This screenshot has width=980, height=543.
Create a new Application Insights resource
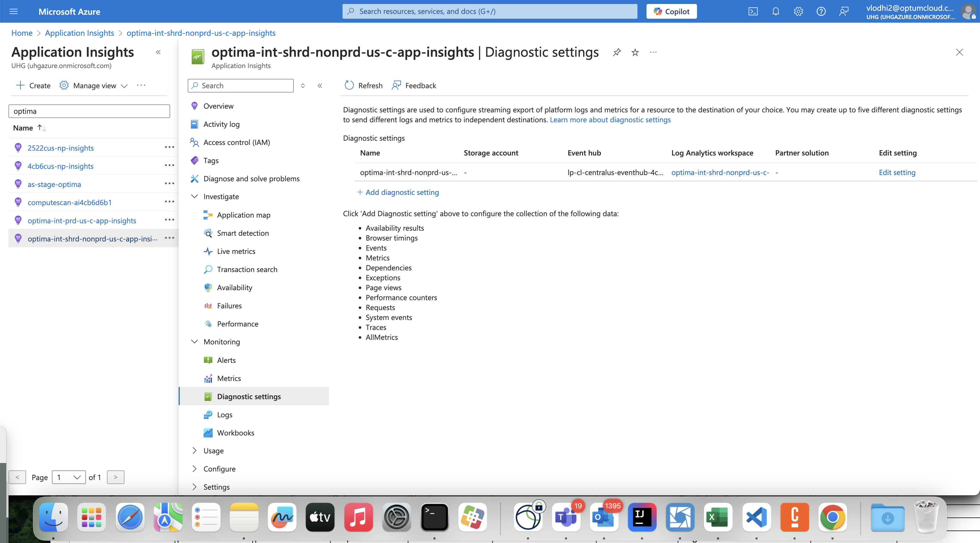pyautogui.click(x=33, y=86)
